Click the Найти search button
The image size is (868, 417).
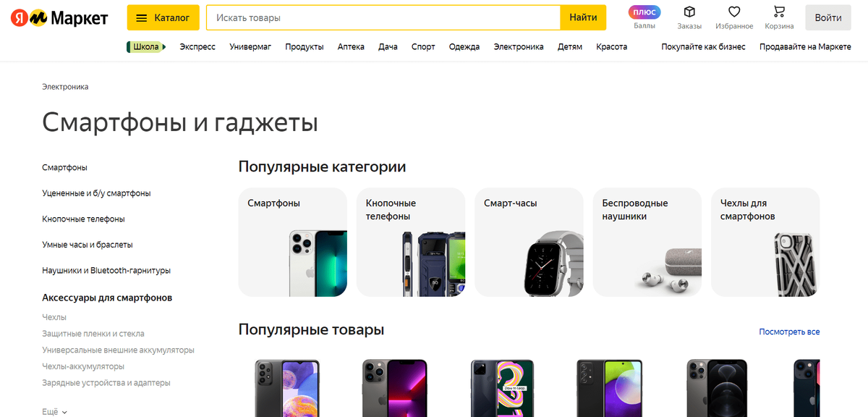[583, 17]
